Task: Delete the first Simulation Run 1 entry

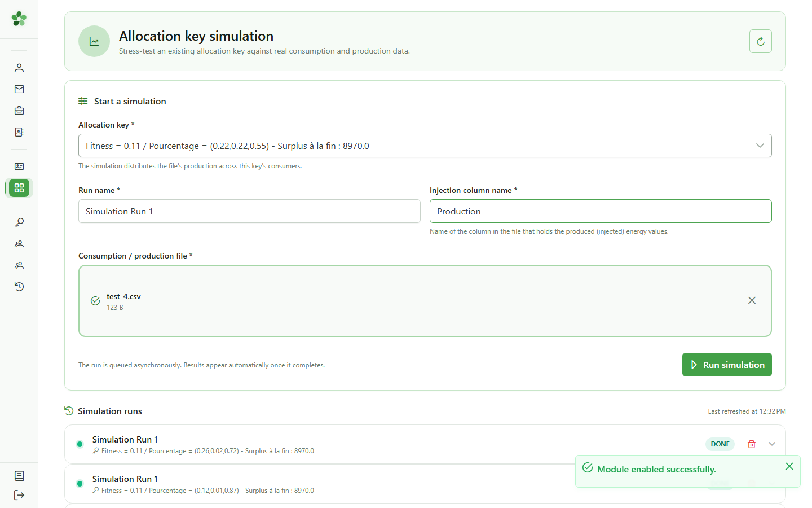Action: (x=752, y=444)
